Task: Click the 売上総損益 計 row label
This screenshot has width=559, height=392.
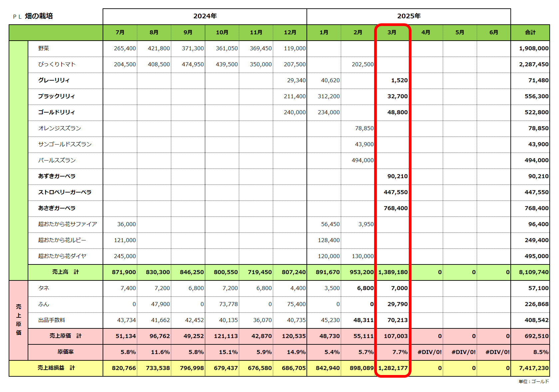Action: (x=56, y=368)
